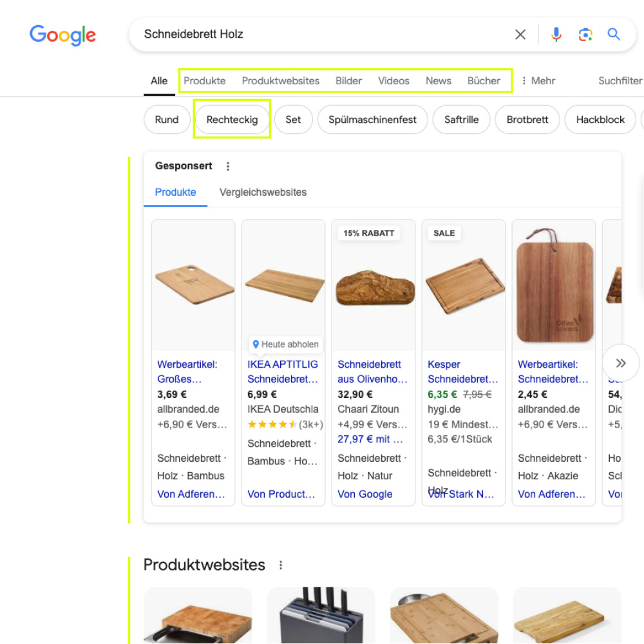Click the Google logo
644x644 pixels.
tap(63, 35)
